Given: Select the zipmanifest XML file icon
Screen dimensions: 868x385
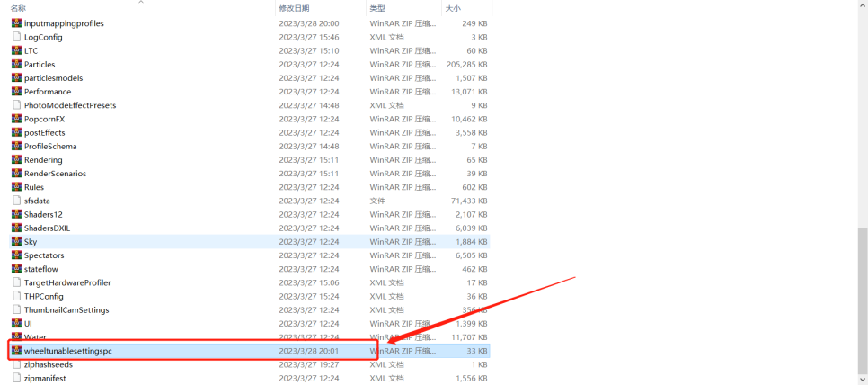Looking at the screenshot, I should pyautogui.click(x=16, y=378).
